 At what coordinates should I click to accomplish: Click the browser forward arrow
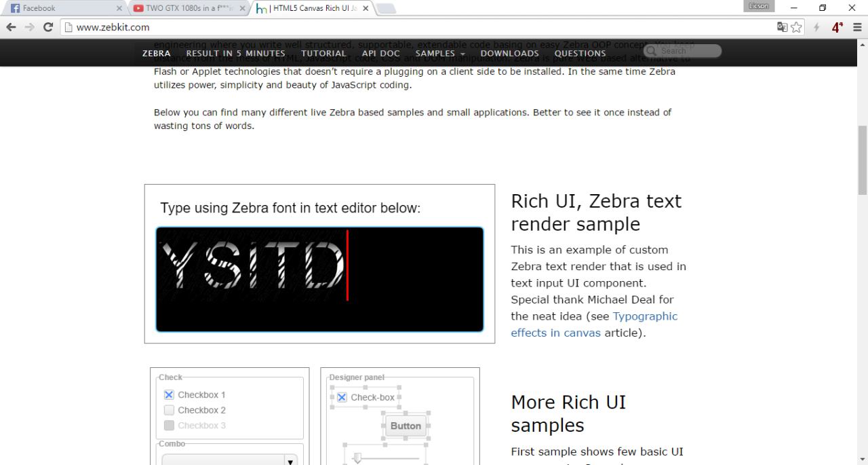[x=29, y=28]
